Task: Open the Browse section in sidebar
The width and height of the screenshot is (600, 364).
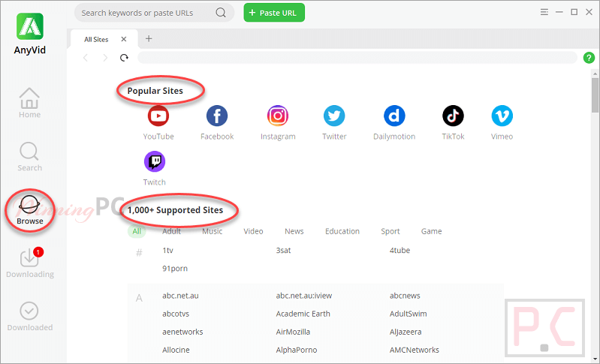Action: (x=29, y=210)
